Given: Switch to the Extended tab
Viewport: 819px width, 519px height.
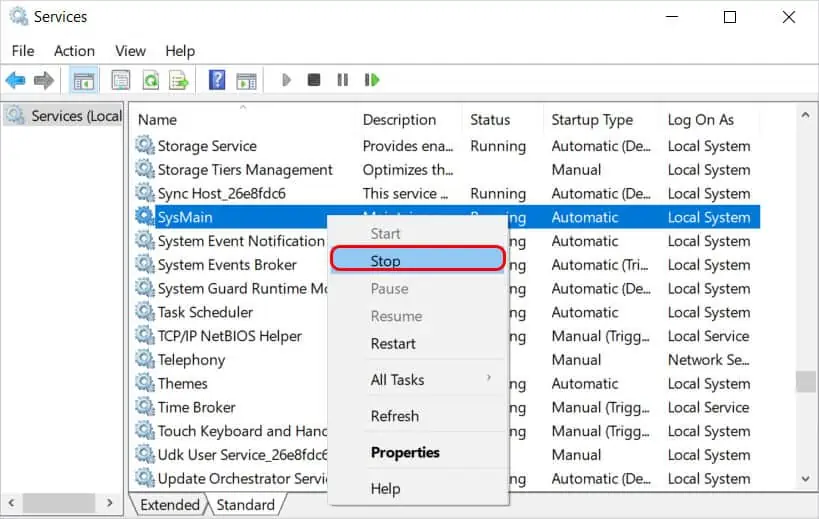Looking at the screenshot, I should (x=170, y=505).
